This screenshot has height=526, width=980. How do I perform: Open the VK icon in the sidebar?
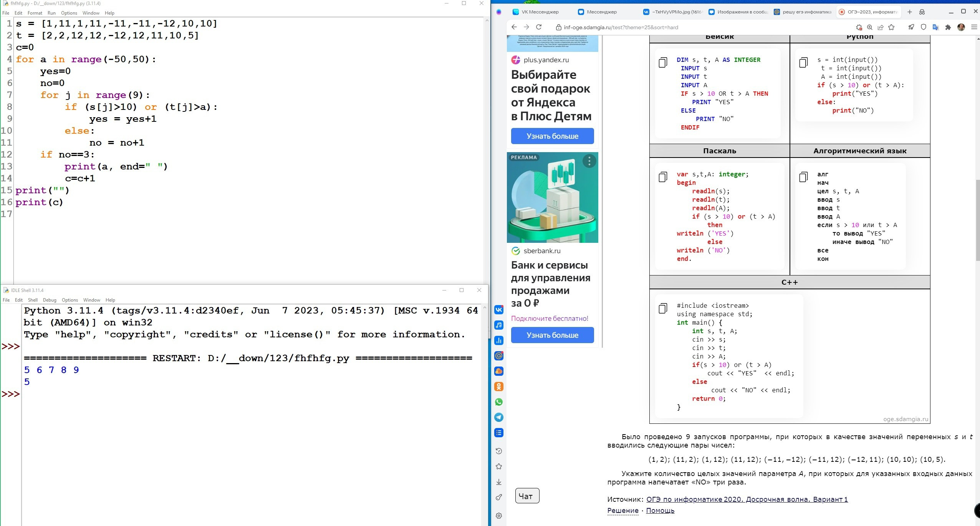499,310
